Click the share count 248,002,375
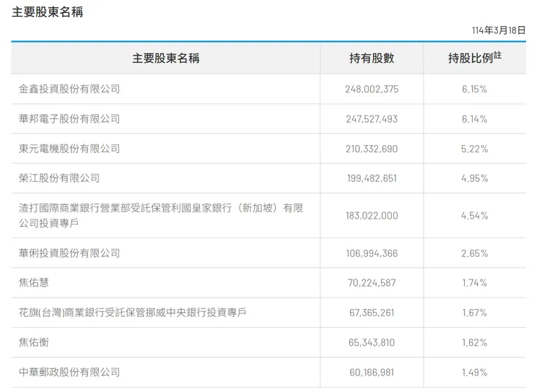Viewport: 534px width, 392px height. pyautogui.click(x=372, y=90)
